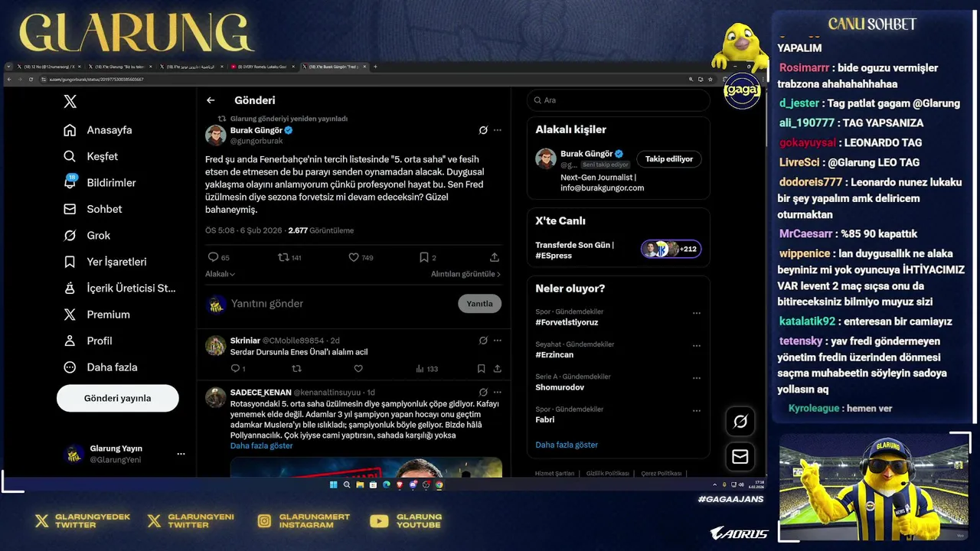Open Glarung Yayın account options dots

181,454
